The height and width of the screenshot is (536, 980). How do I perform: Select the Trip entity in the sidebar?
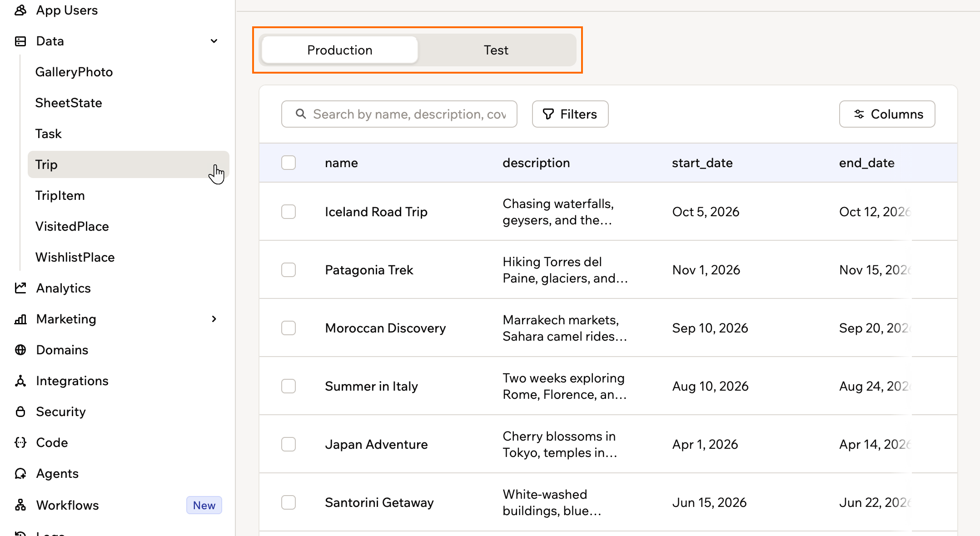click(x=129, y=164)
